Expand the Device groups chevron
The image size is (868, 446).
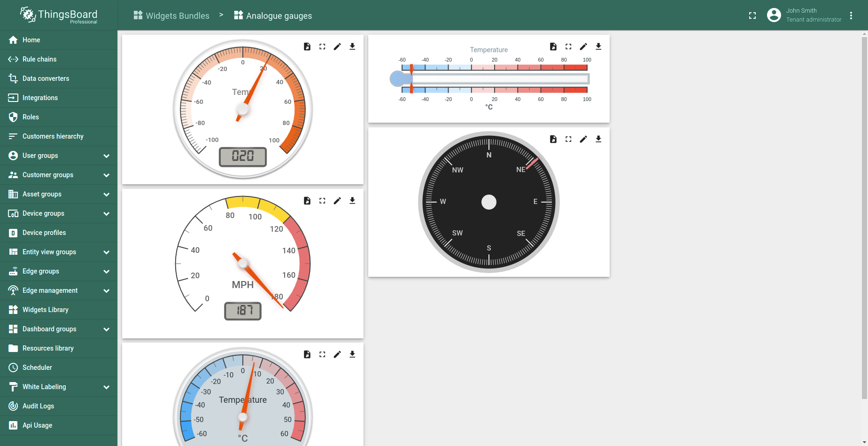(x=107, y=213)
